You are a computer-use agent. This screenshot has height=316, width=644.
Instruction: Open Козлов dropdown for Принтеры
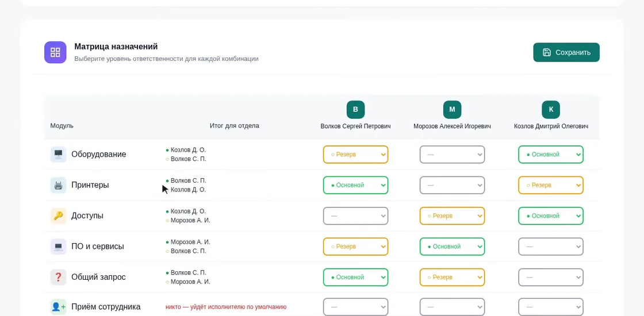click(x=551, y=185)
